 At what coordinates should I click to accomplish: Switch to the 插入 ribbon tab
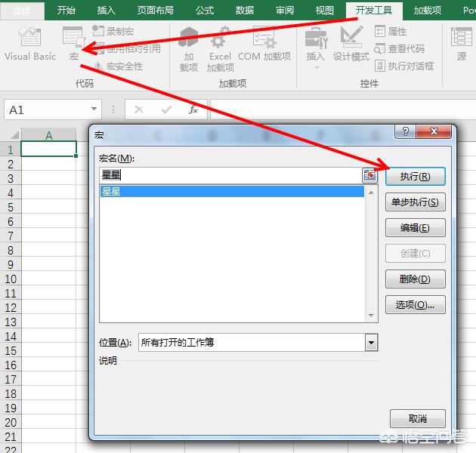[106, 11]
